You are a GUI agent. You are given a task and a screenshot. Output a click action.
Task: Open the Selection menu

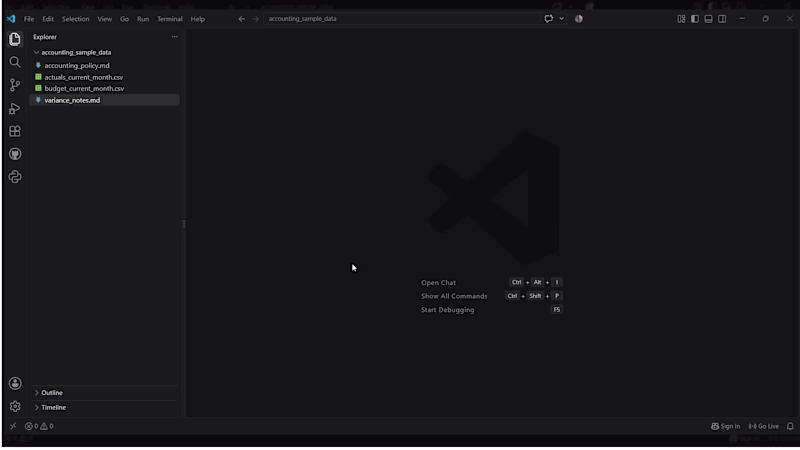tap(76, 19)
